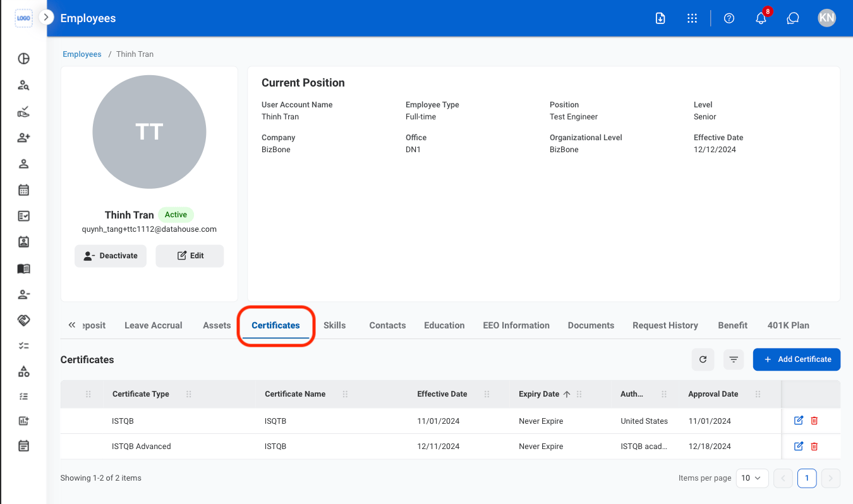Open the event calendar sidebar icon at bottom
Image resolution: width=853 pixels, height=504 pixels.
[x=23, y=446]
